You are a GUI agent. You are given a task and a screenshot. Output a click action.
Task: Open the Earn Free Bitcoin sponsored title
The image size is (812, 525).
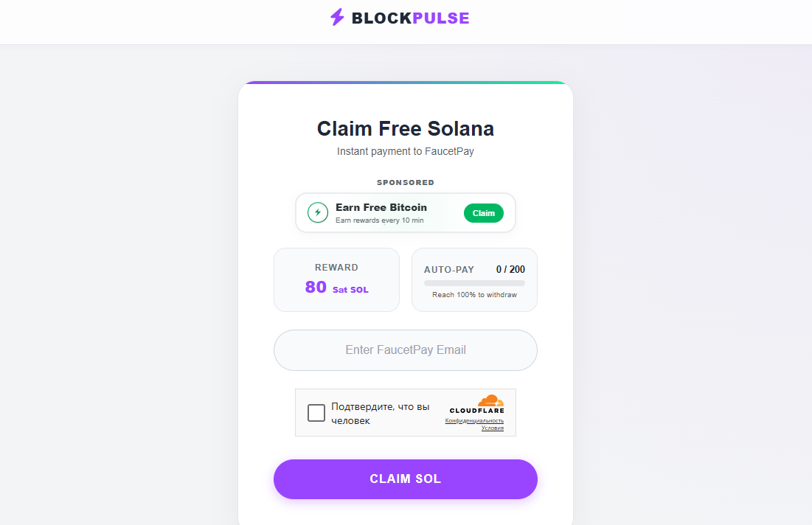pyautogui.click(x=381, y=207)
